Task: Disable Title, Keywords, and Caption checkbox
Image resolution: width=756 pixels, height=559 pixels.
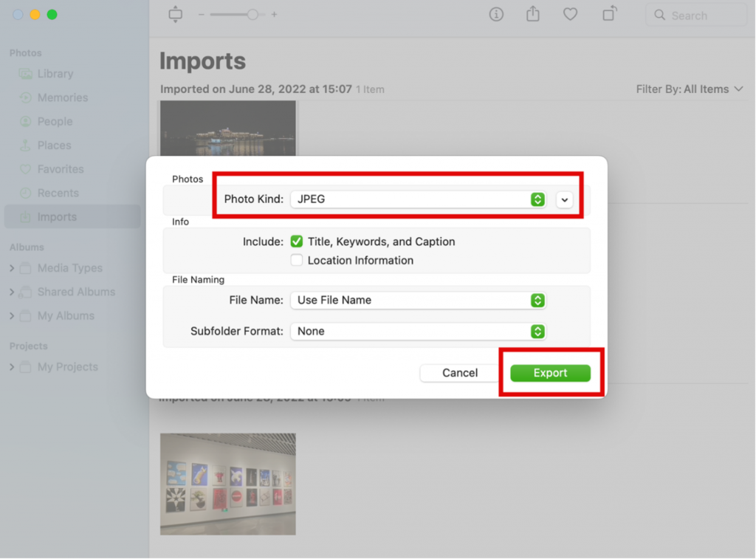Action: click(x=297, y=241)
